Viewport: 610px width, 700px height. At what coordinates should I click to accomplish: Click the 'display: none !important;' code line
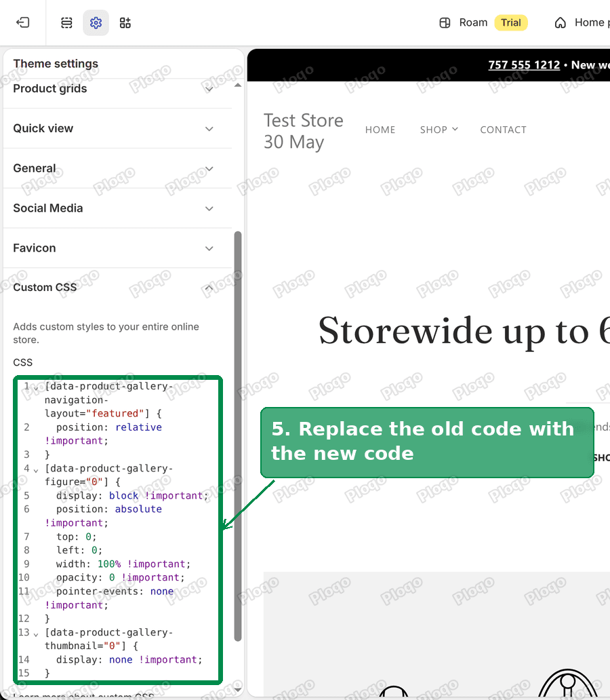pyautogui.click(x=129, y=659)
